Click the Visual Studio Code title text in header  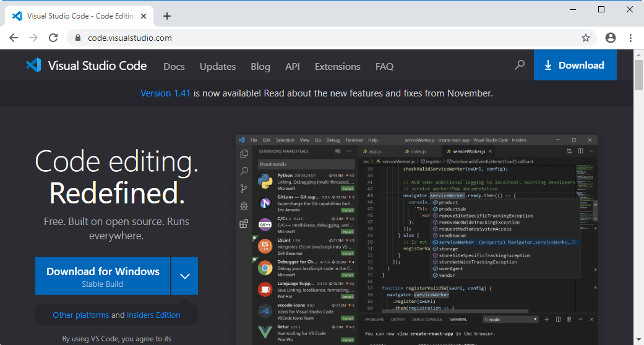97,66
